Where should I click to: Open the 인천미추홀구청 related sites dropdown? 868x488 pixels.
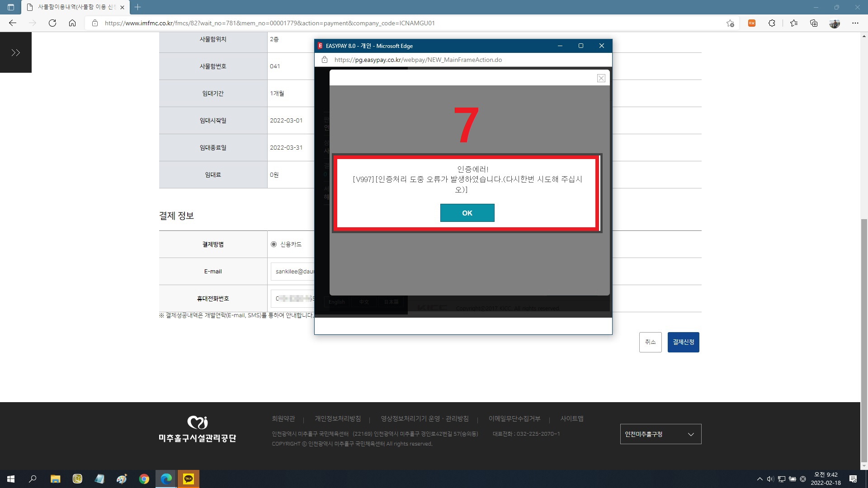coord(660,434)
